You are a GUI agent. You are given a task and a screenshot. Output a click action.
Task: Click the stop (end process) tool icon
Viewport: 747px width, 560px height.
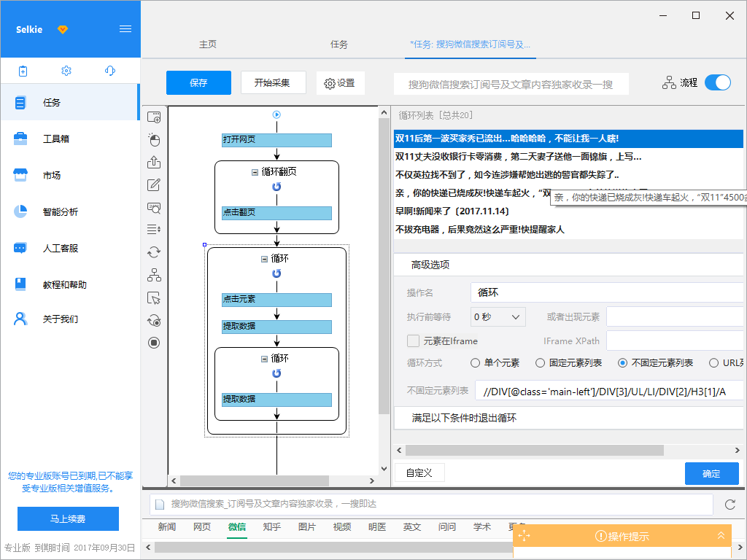tap(154, 342)
